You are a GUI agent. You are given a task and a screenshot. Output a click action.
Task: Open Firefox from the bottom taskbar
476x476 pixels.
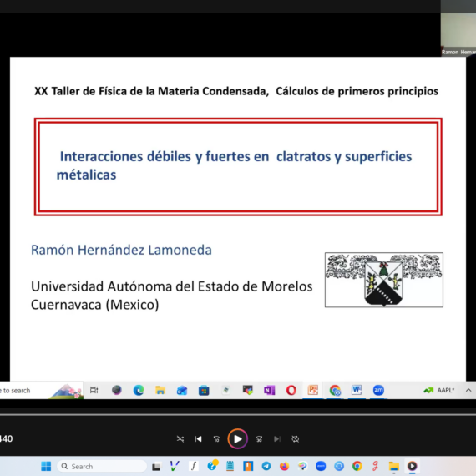[285, 466]
